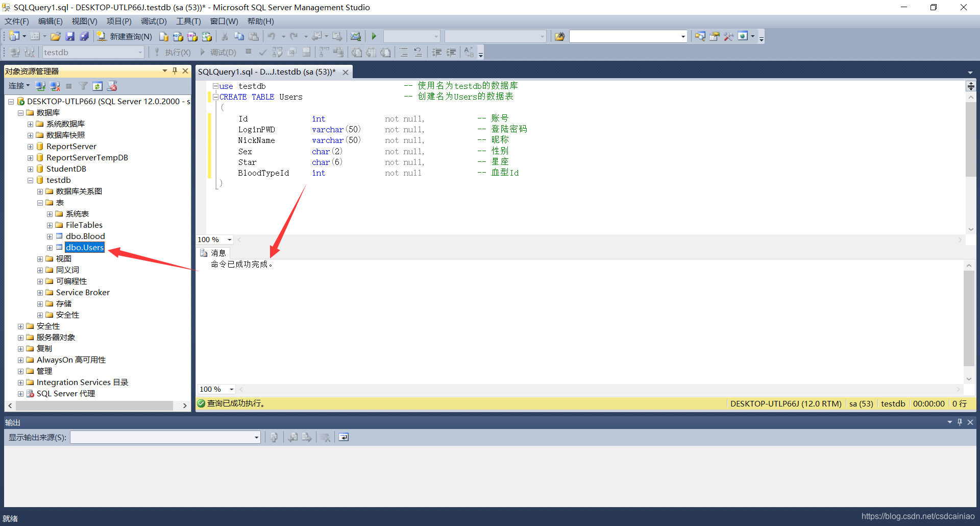Click the Results to File icon

click(386, 52)
